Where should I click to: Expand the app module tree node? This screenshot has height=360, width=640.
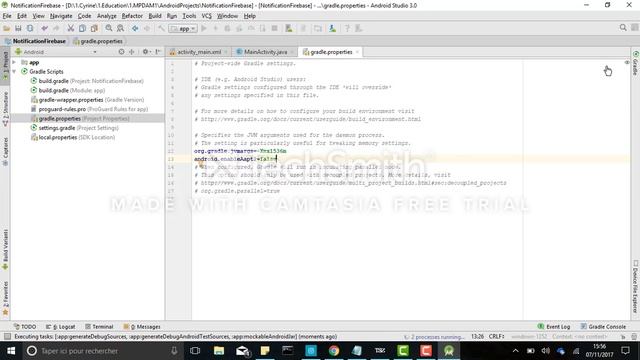point(14,62)
